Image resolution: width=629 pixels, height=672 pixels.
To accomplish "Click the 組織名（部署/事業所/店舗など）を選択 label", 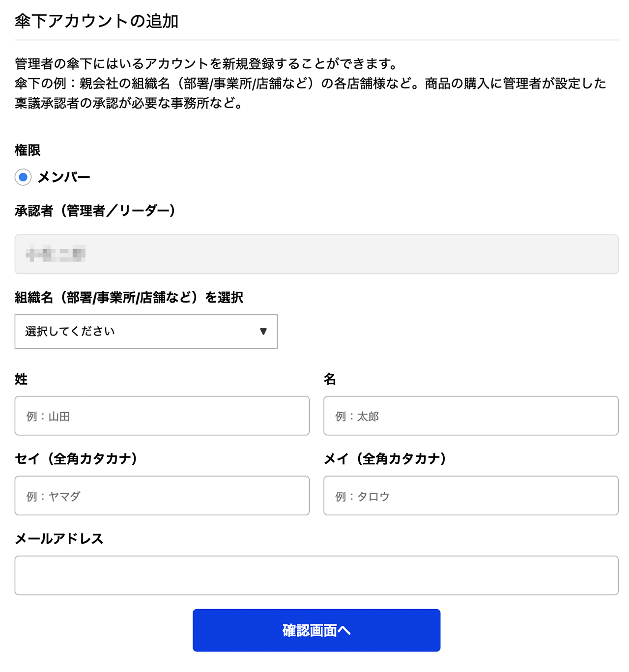I will (130, 297).
